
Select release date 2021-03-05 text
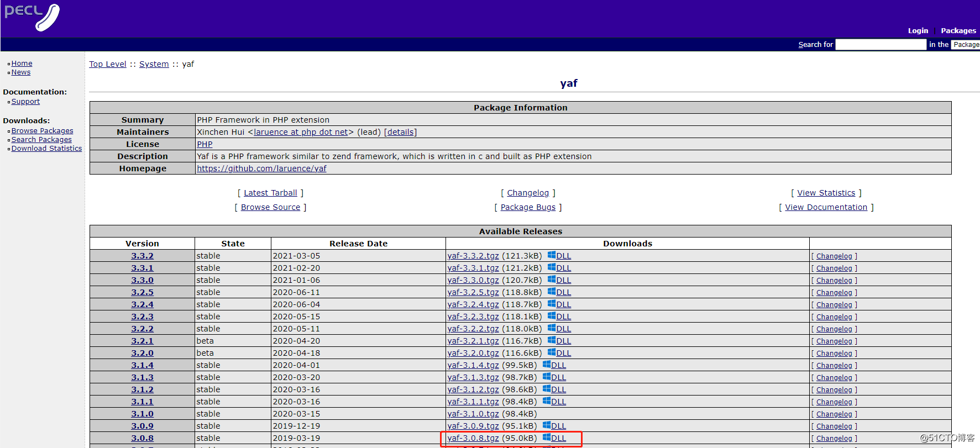point(296,256)
